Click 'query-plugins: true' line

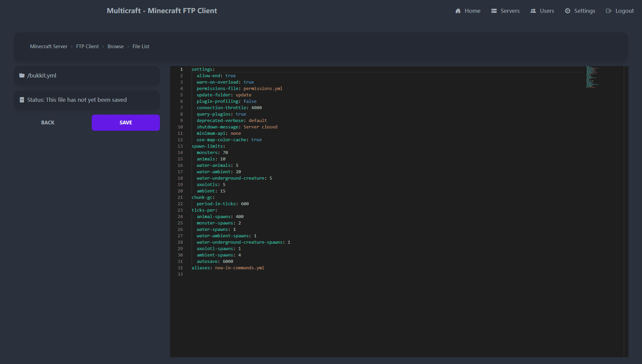pos(221,114)
